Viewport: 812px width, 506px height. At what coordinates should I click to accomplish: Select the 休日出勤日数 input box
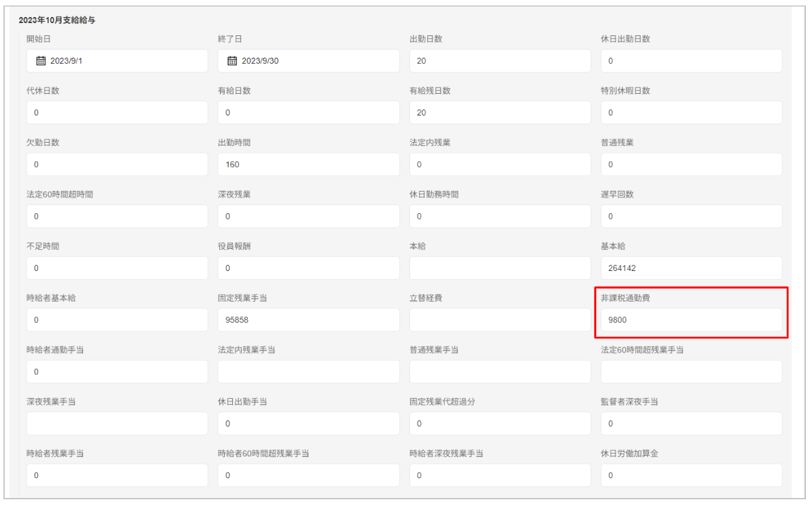pyautogui.click(x=691, y=61)
